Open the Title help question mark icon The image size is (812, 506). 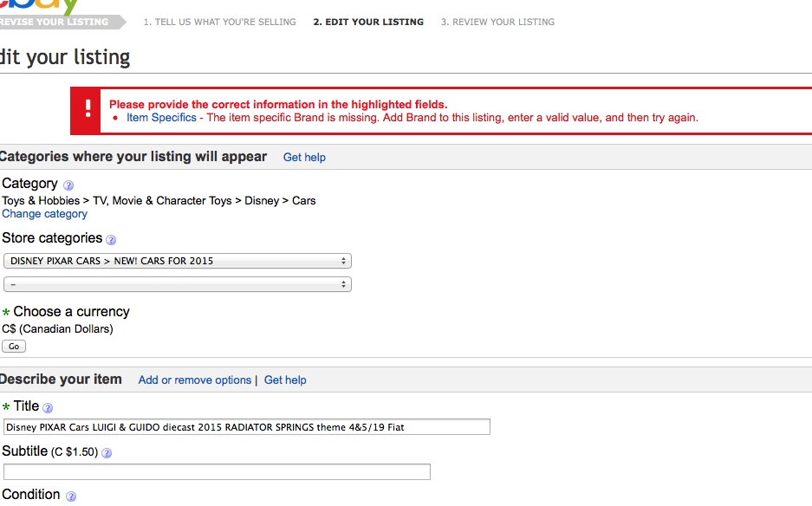coord(48,408)
